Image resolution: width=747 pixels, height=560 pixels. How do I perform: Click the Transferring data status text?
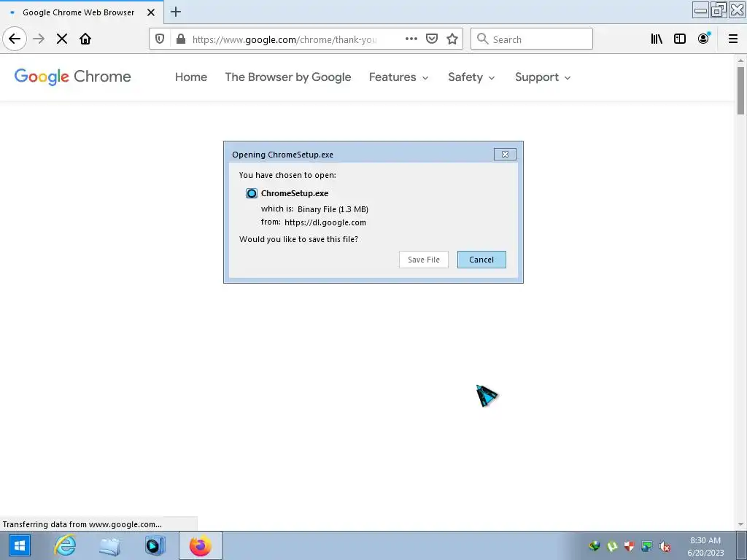[82, 524]
